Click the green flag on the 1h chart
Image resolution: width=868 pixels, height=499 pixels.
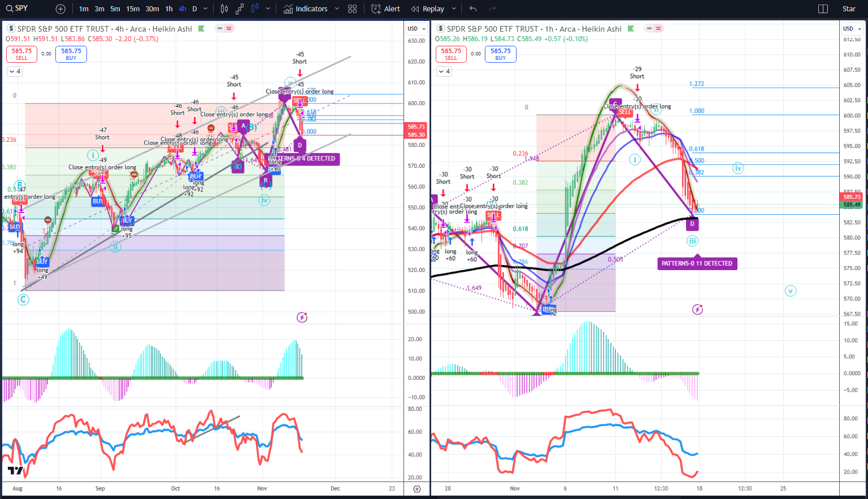point(631,29)
